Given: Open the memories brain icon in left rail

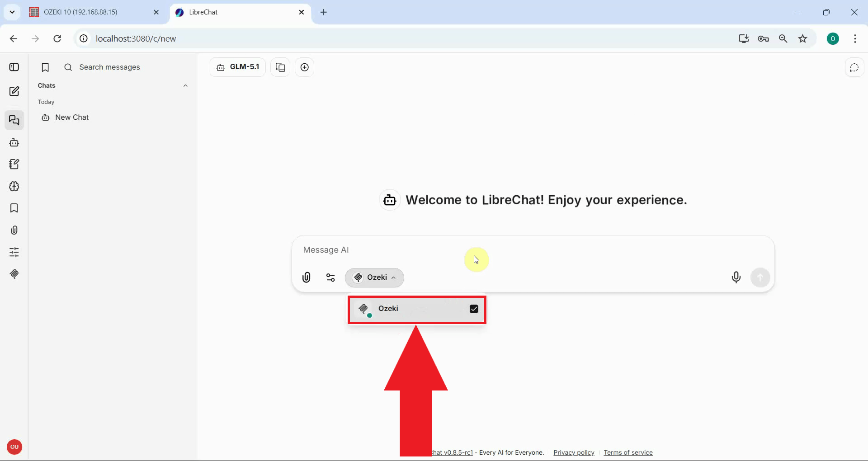Looking at the screenshot, I should click(14, 186).
